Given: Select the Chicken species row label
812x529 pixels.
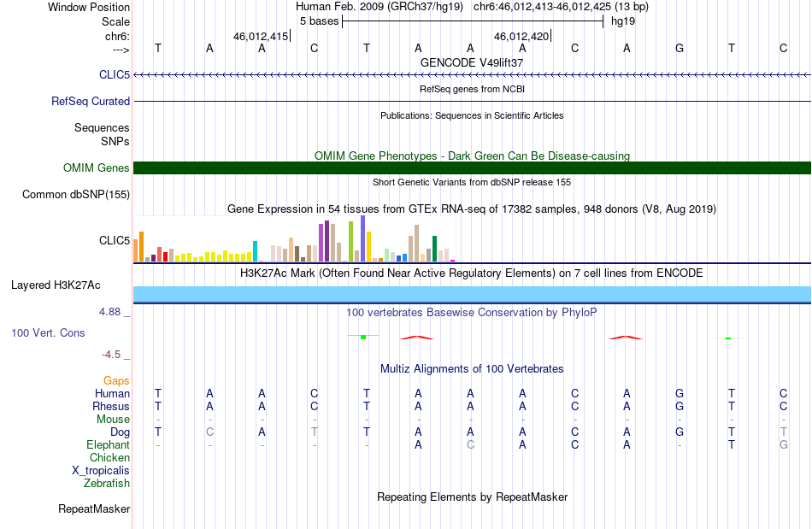Looking at the screenshot, I should click(x=109, y=458).
